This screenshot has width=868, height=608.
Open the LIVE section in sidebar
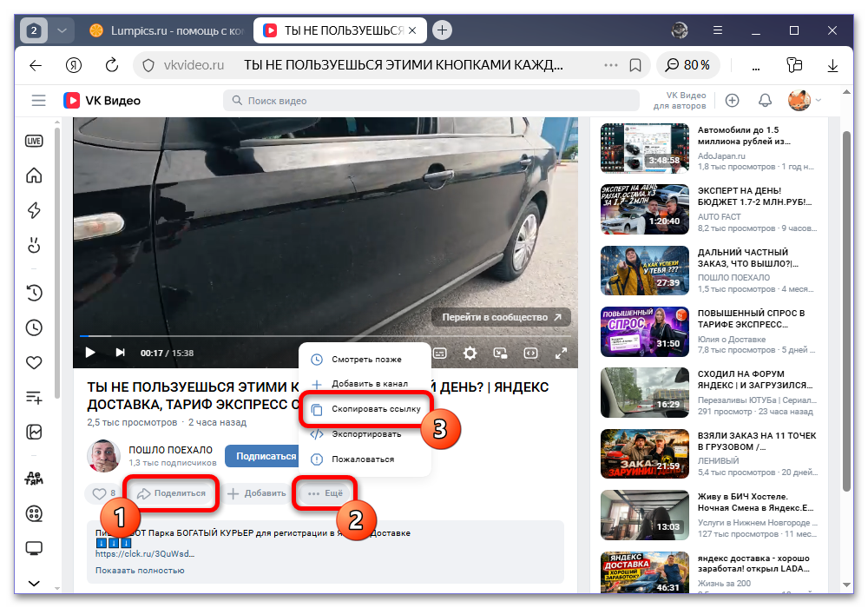pos(34,142)
